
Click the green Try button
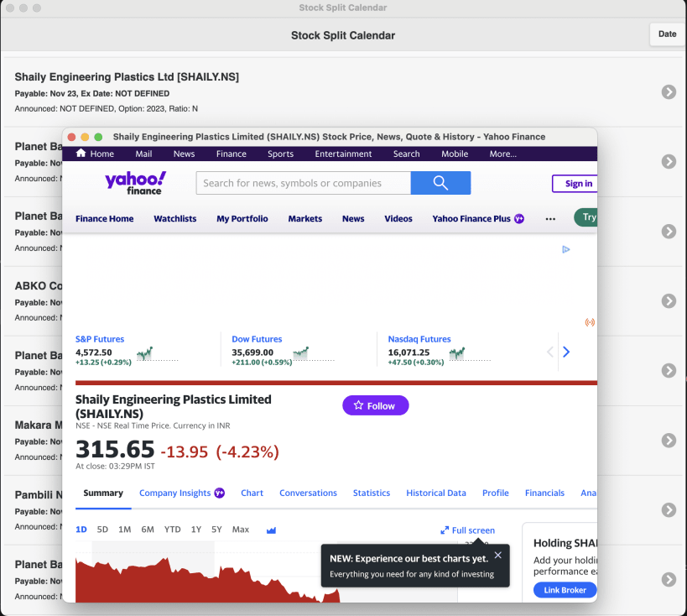coord(586,217)
